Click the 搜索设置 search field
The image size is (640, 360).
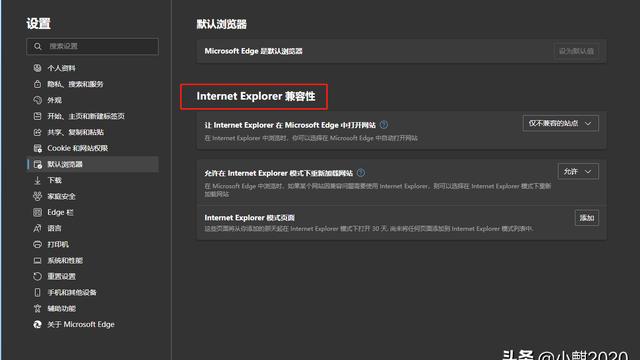92,47
